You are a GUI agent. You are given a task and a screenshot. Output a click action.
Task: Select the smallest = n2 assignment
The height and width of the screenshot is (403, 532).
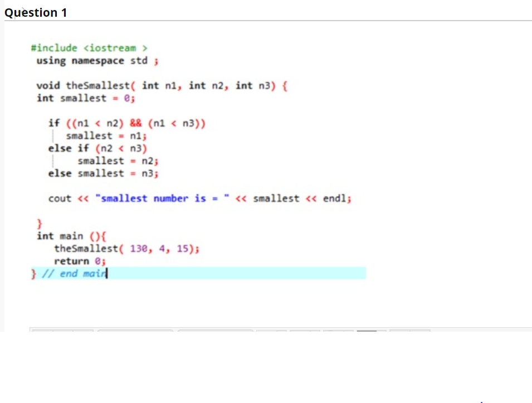[118, 161]
